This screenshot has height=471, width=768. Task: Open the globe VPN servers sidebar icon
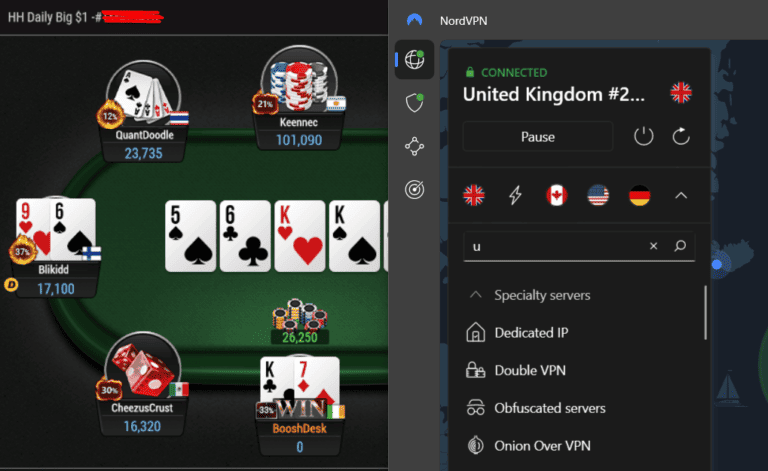coord(414,60)
